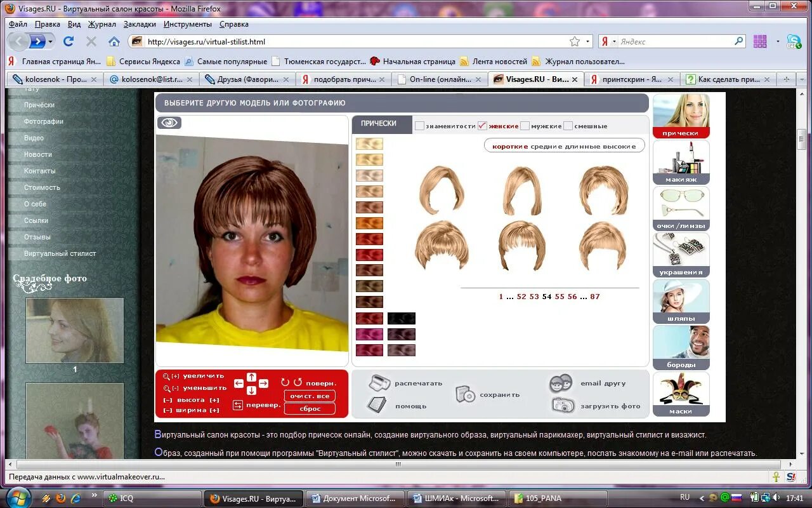Screen dimensions: 812x508
Task: Click the printer icon for распечатать
Action: (x=379, y=383)
